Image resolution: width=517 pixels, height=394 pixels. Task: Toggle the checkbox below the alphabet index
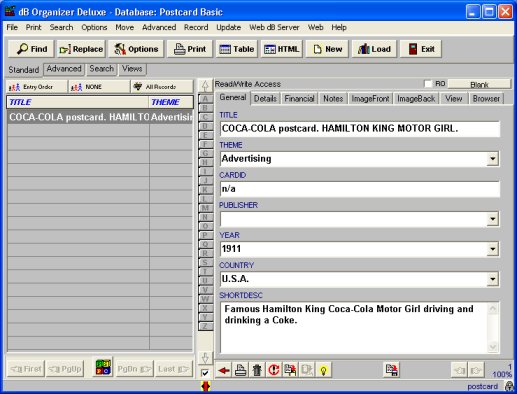tap(205, 373)
